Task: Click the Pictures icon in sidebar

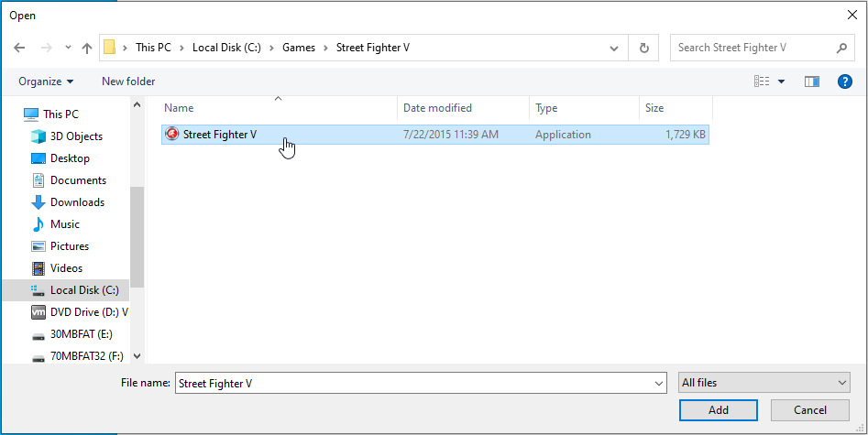Action: (x=38, y=246)
